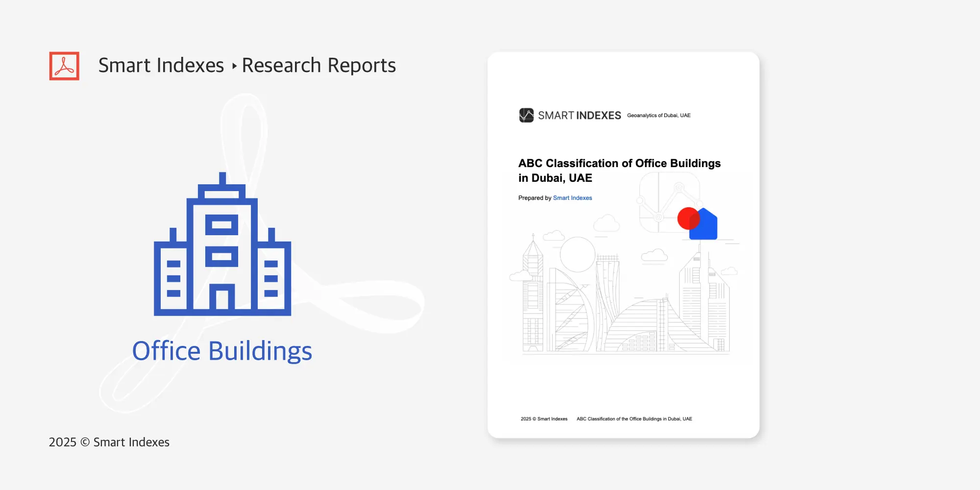The width and height of the screenshot is (980, 490).
Task: Click the ABC Classification of Office Buildings title
Action: pyautogui.click(x=619, y=171)
